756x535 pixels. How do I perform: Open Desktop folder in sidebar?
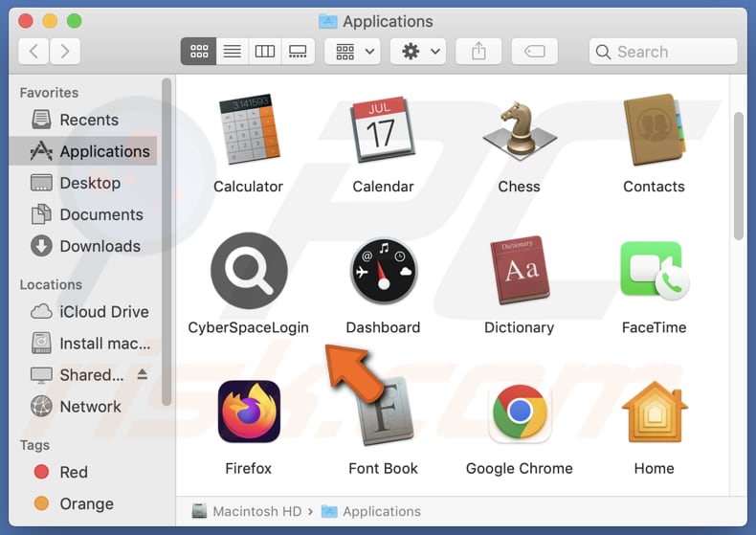83,183
